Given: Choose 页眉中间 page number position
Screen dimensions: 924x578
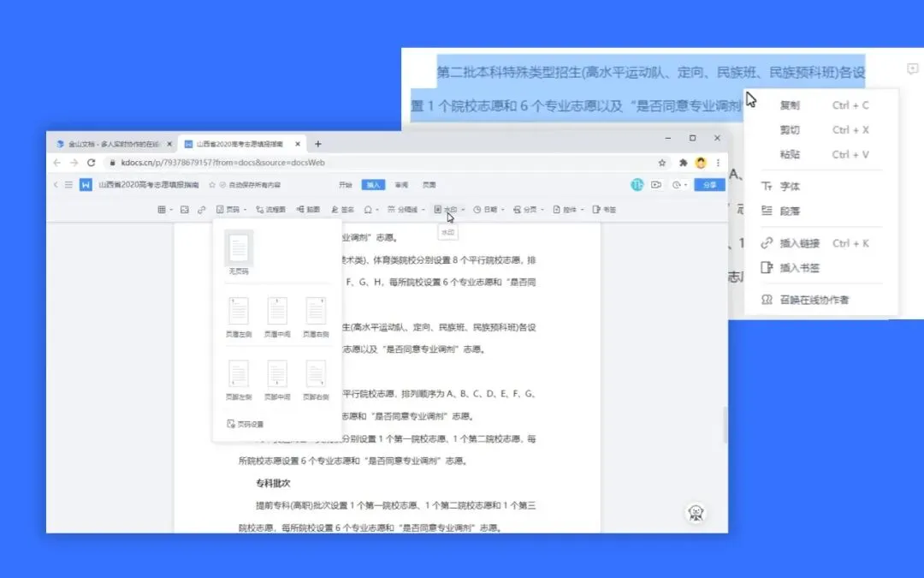Looking at the screenshot, I should (x=277, y=317).
